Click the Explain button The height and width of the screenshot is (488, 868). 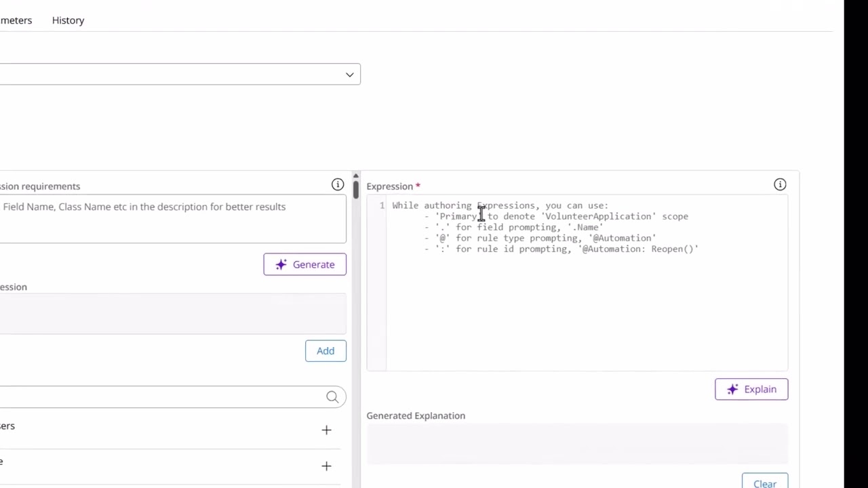pos(751,389)
